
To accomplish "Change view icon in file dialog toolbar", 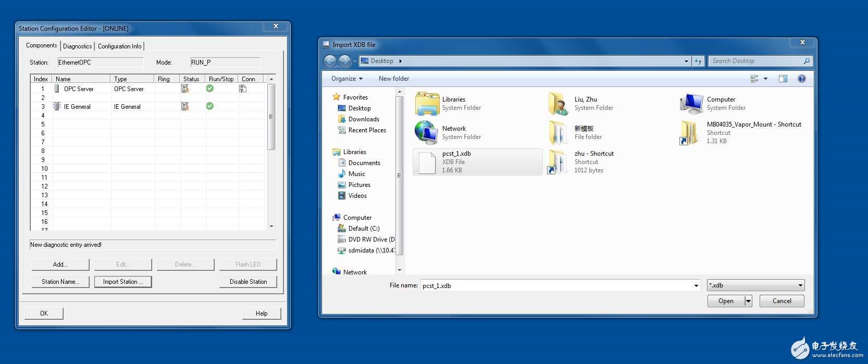I will click(x=754, y=79).
